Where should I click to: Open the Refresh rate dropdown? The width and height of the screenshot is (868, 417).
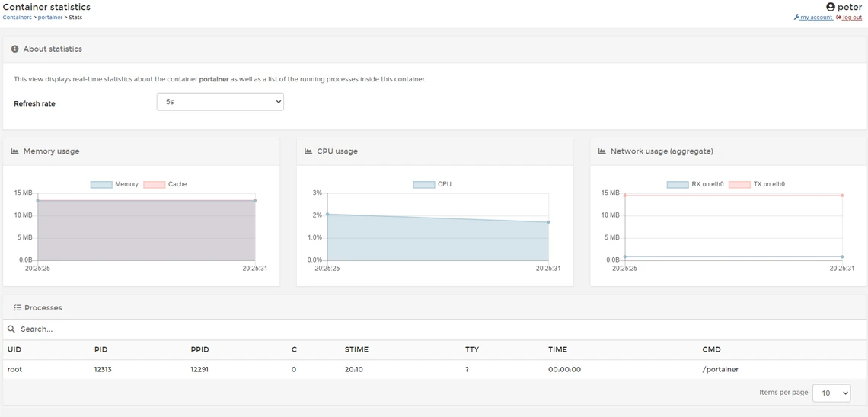(x=220, y=102)
